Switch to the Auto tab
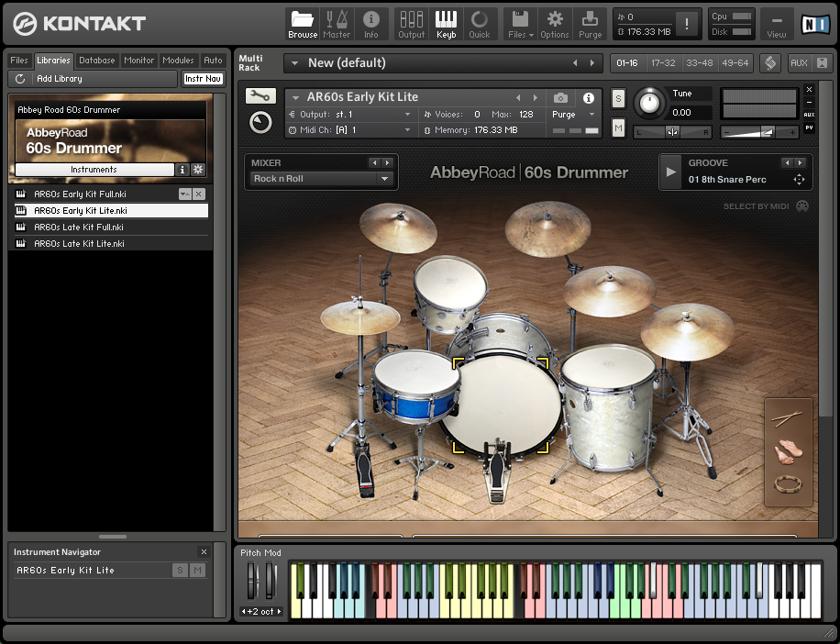Image resolution: width=840 pixels, height=644 pixels. tap(213, 60)
